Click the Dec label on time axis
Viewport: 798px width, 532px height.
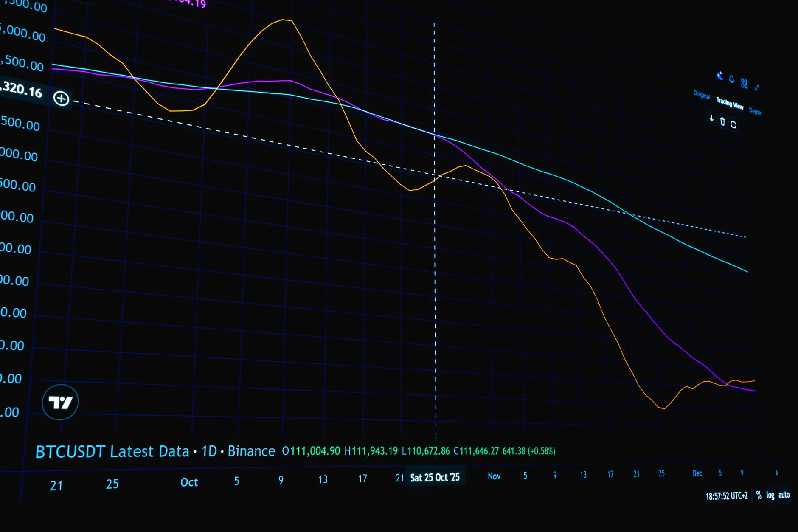point(697,473)
